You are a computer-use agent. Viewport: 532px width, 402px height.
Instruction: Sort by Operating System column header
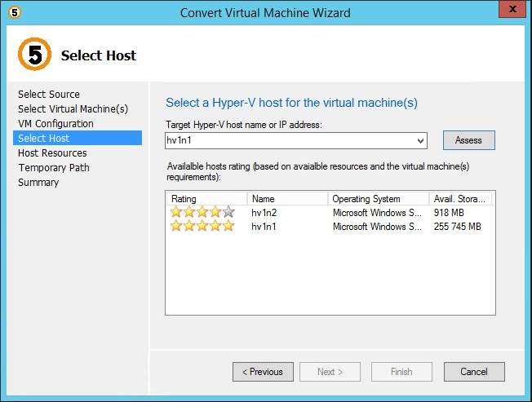378,199
